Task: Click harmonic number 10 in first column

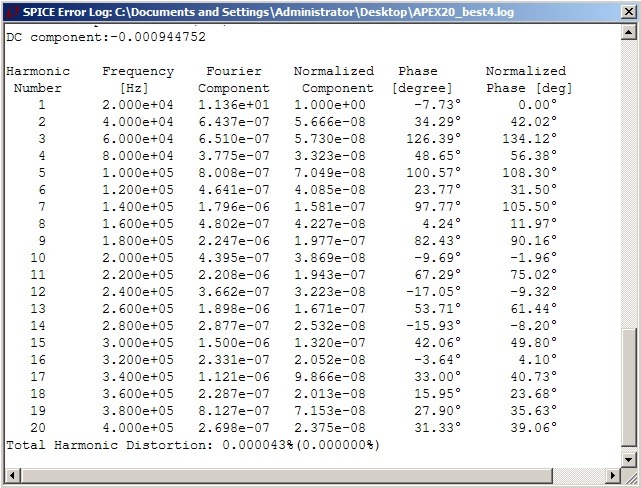Action: [38, 258]
